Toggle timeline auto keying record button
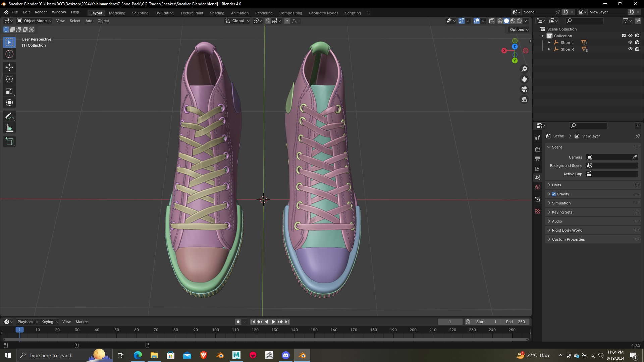Screen dimensions: 644x362 pos(238,322)
